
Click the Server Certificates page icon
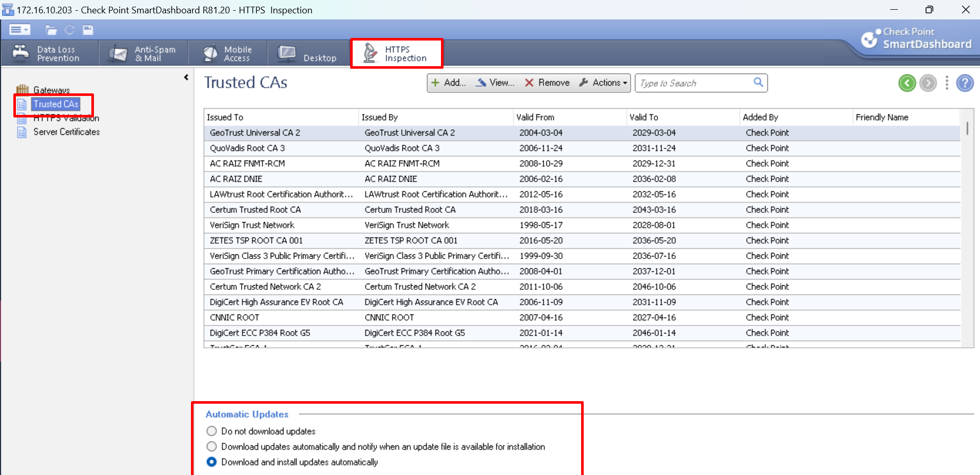22,132
